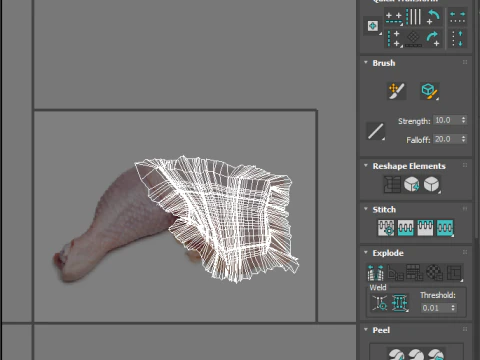
Task: Click Straighten Selection in Reshape Elements
Action: pyautogui.click(x=392, y=184)
